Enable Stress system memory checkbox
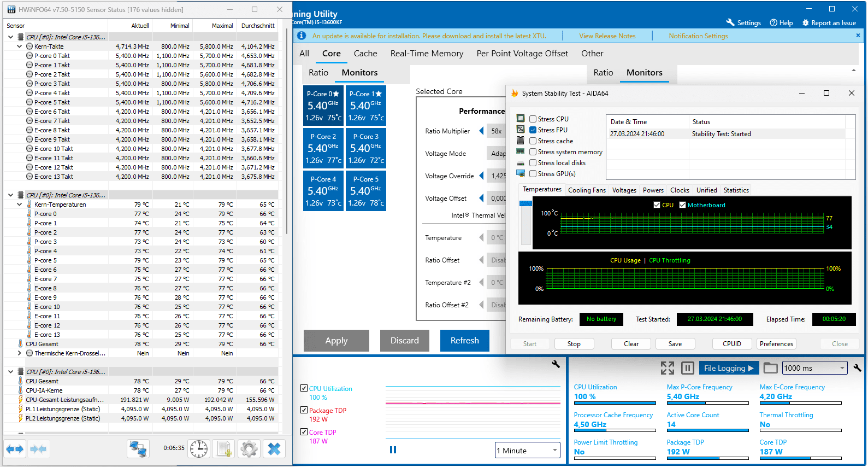 pos(533,151)
